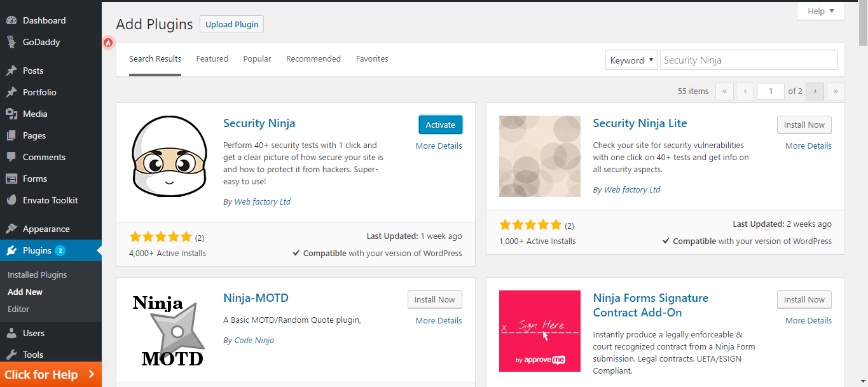Activate the Security Ninja plugin
This screenshot has width=868, height=387.
pyautogui.click(x=440, y=125)
